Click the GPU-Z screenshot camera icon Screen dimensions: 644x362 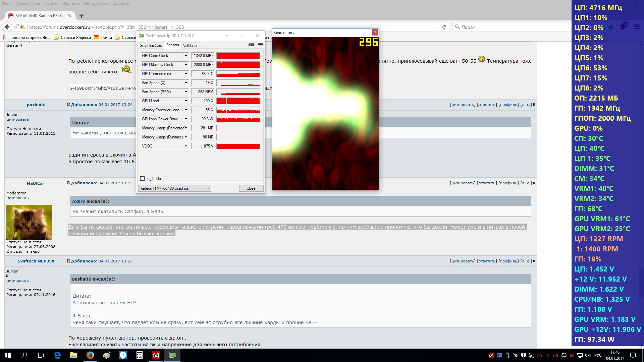tap(251, 45)
